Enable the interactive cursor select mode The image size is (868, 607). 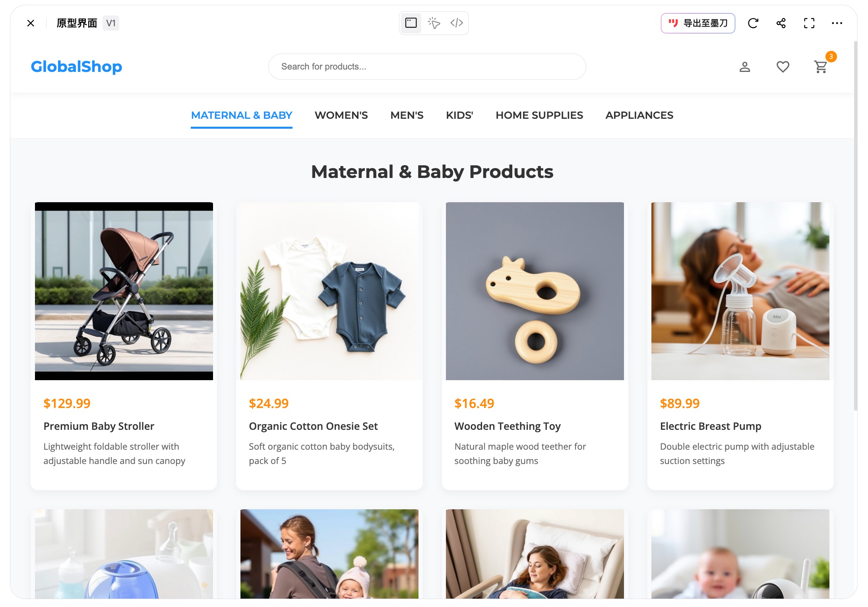pyautogui.click(x=434, y=23)
